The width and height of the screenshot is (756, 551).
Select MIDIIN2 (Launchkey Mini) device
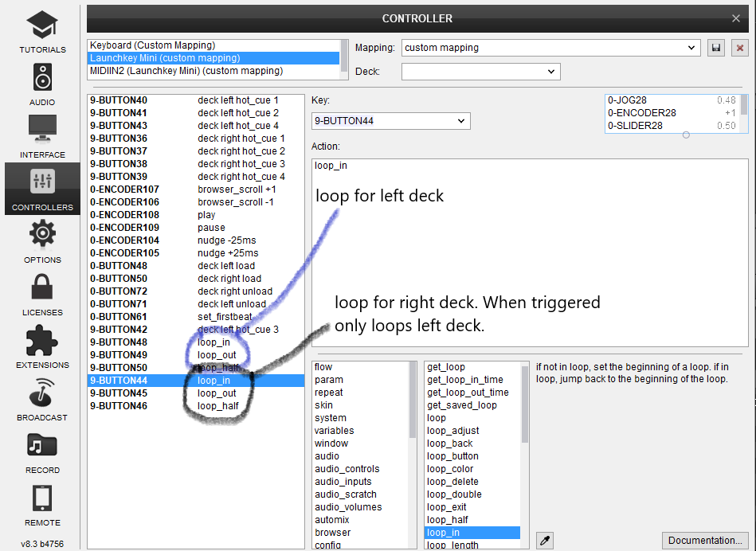coord(186,71)
